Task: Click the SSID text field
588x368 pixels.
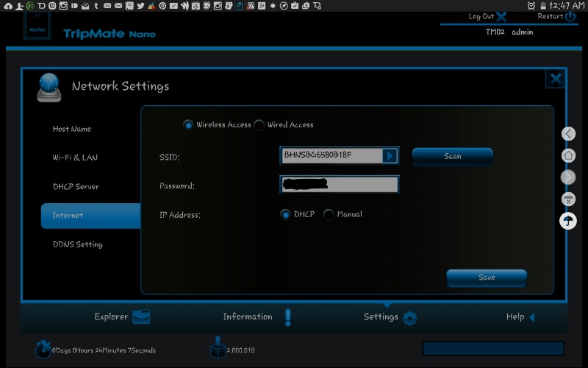Action: tap(332, 155)
